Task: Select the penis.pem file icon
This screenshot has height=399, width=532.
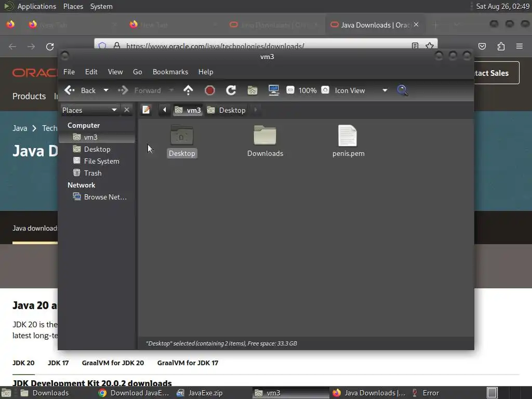Action: tap(348, 136)
